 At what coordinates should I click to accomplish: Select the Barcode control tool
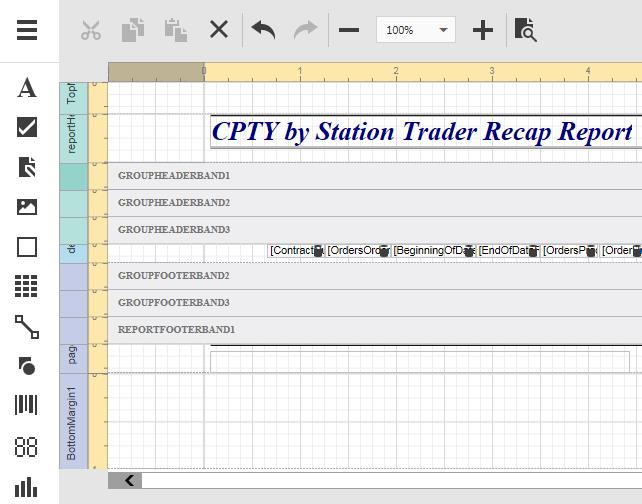[x=27, y=406]
